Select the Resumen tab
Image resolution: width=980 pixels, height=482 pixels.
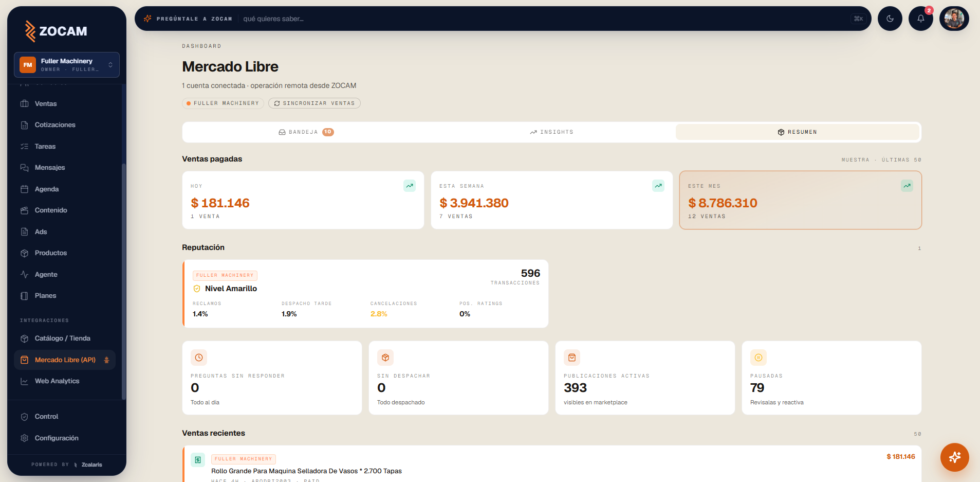click(x=797, y=132)
